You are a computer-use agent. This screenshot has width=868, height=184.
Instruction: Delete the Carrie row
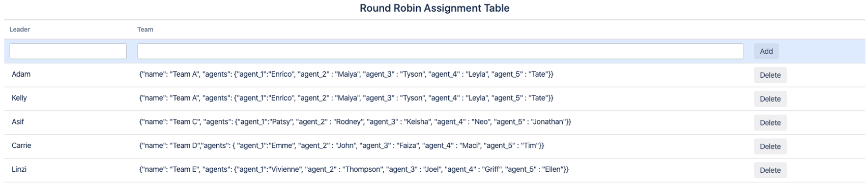(770, 146)
